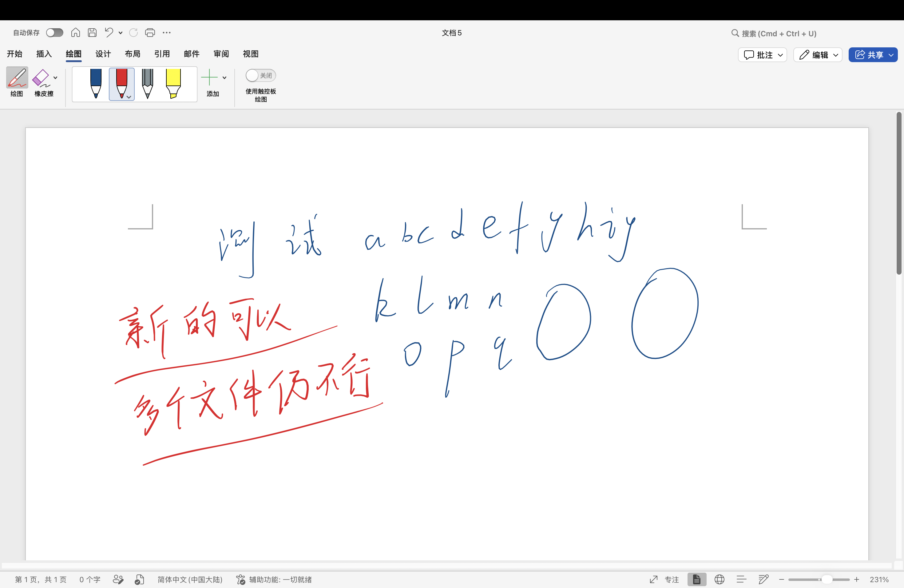Open the red pen options chevron

129,97
